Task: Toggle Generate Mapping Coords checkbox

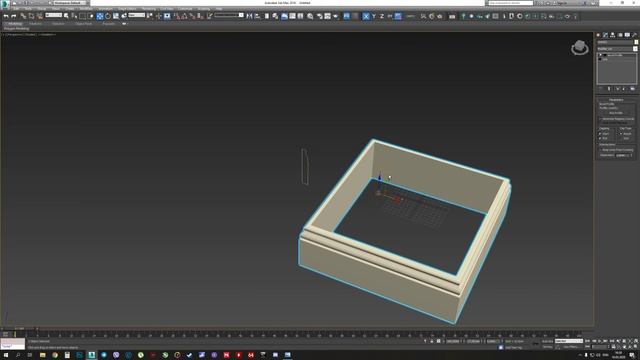Action: 600,119
